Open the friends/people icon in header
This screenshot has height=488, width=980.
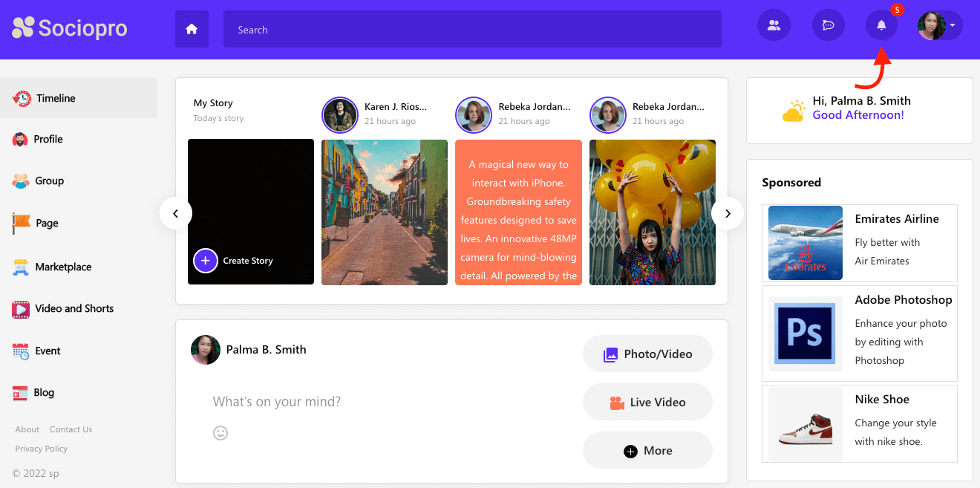[774, 25]
